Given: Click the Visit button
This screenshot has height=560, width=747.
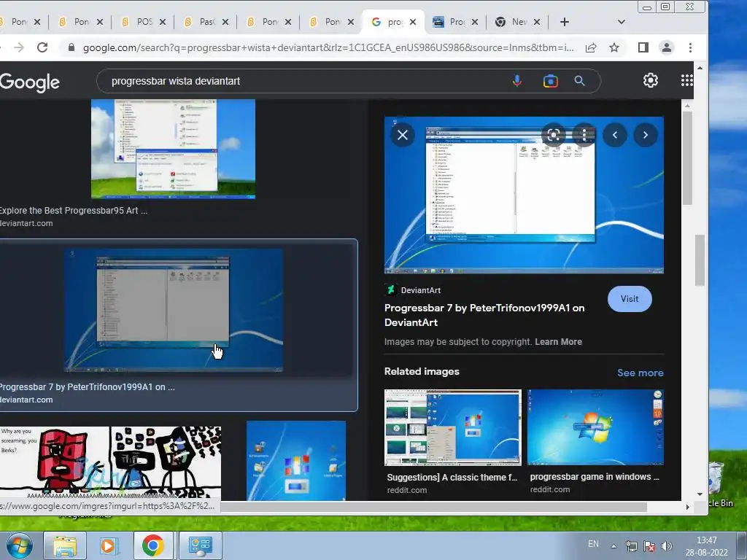Looking at the screenshot, I should pos(630,299).
